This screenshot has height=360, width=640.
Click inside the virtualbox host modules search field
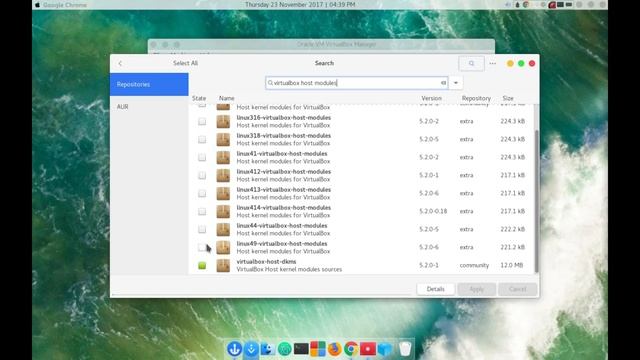357,83
